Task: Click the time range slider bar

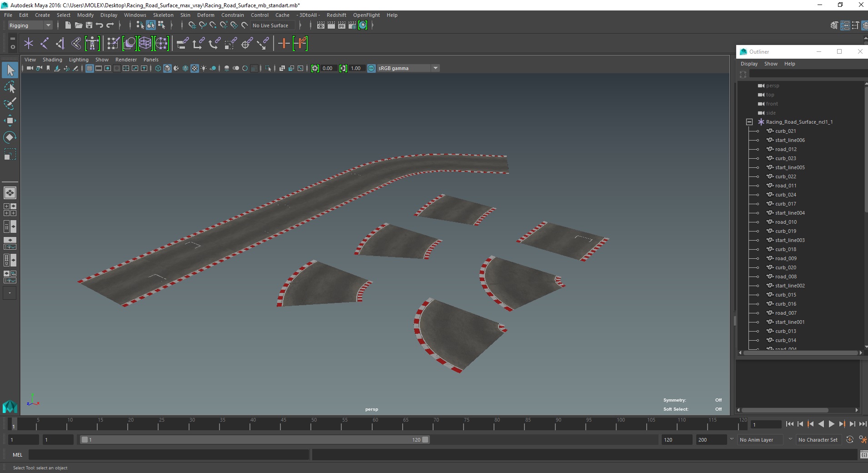Action: (x=254, y=440)
